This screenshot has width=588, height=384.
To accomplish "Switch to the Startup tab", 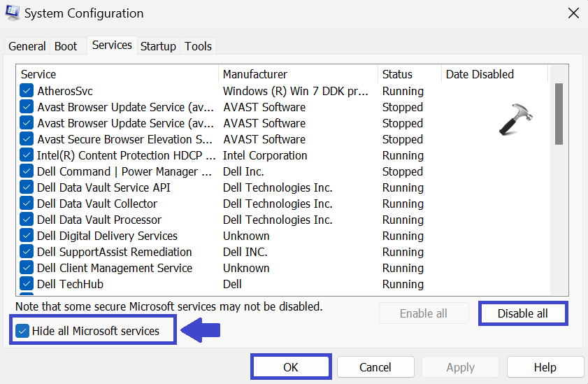I will pos(158,46).
